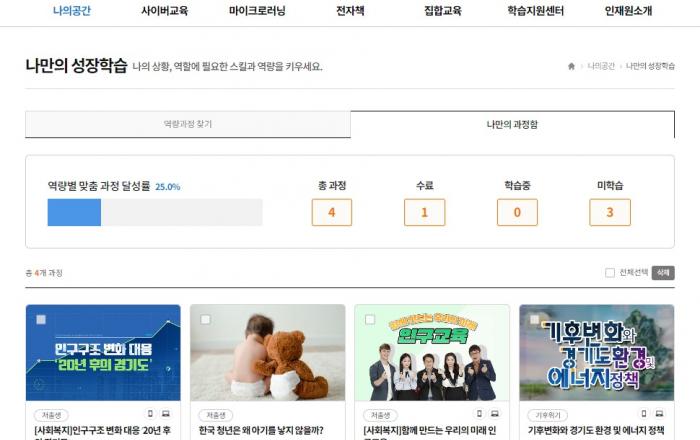Click PC icon on 인구구조 변화 대응 card
Viewport: 700px width, 440px height.
click(166, 414)
